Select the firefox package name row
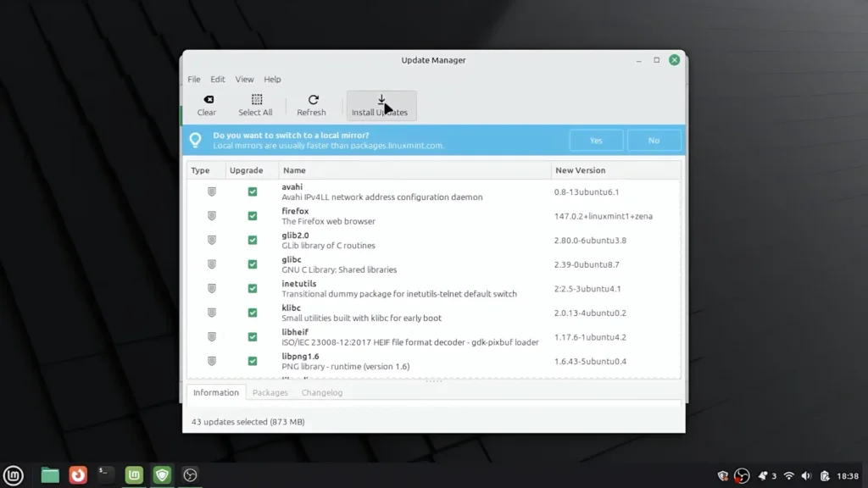Viewport: 868px width, 488px height. coord(295,211)
